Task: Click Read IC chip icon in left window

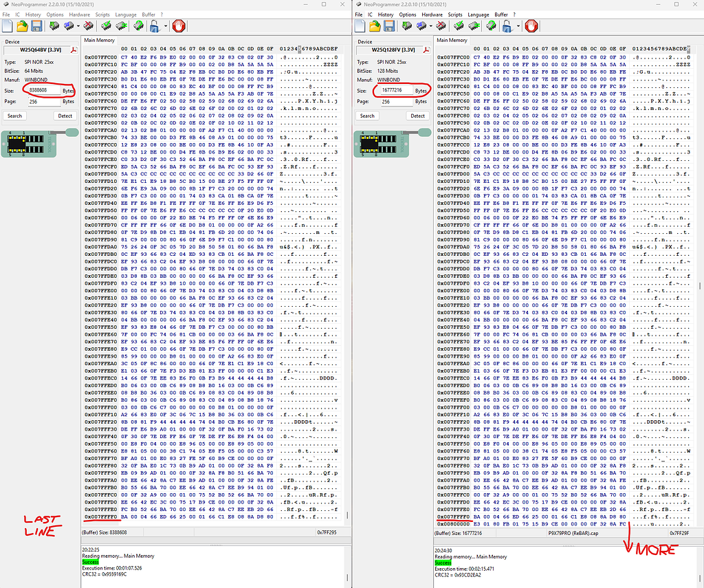Action: pos(54,26)
